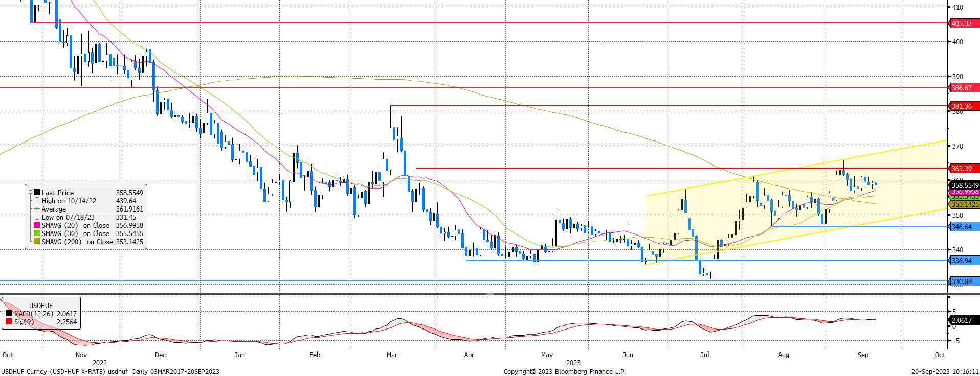Click the black Last Price legend swatch

[37, 193]
